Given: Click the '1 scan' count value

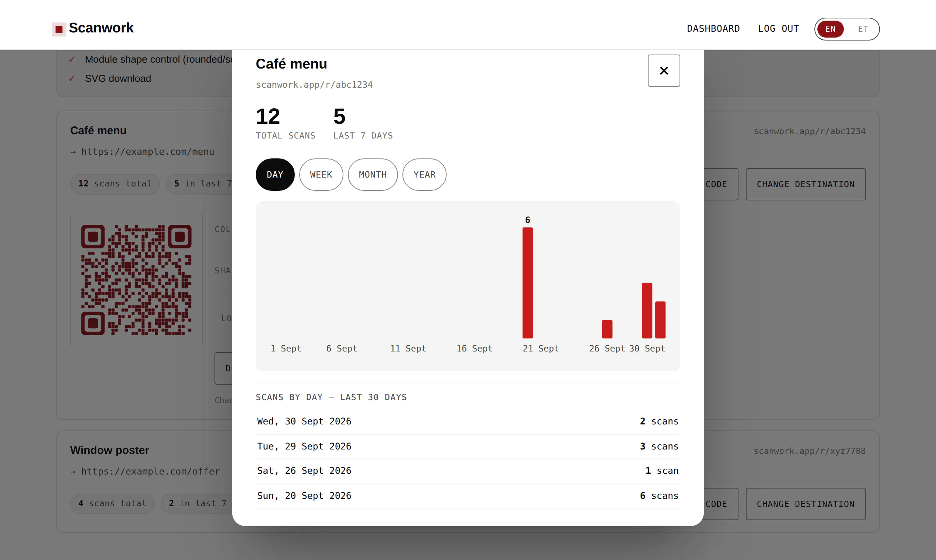Looking at the screenshot, I should pos(661,471).
